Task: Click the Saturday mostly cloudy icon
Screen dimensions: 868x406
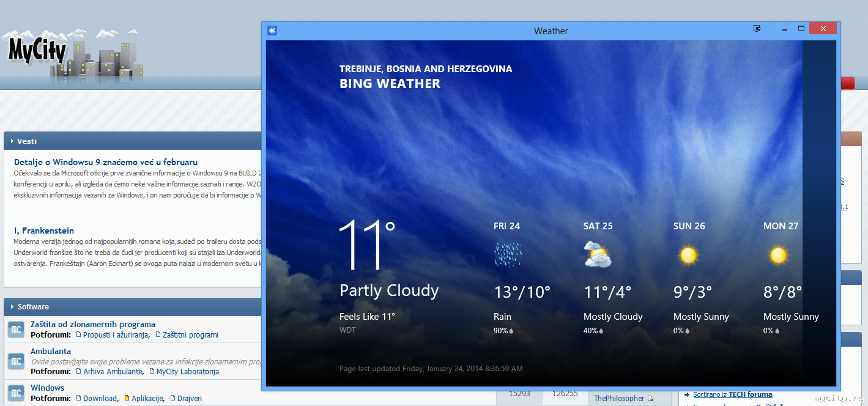Action: (x=598, y=254)
